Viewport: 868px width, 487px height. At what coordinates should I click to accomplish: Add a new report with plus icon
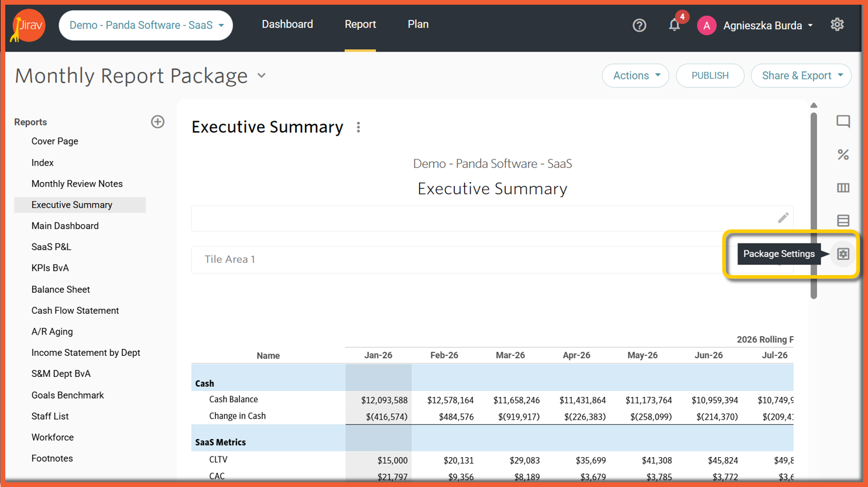point(157,122)
